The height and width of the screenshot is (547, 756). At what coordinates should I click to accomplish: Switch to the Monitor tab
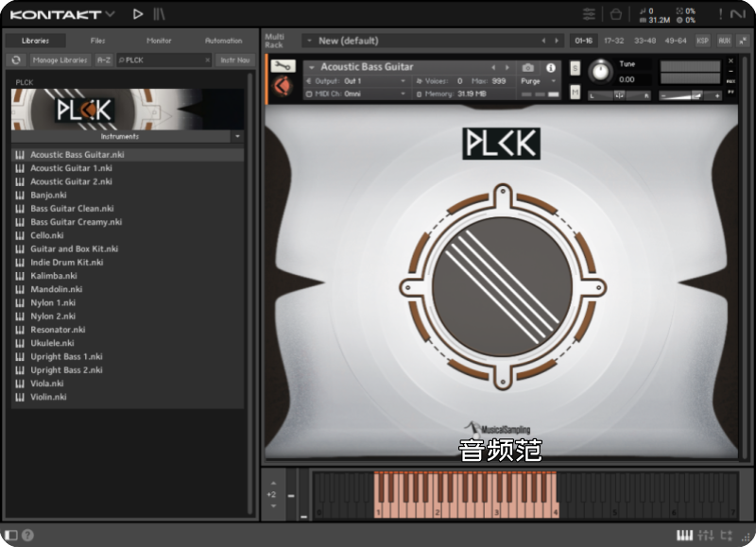tap(159, 41)
